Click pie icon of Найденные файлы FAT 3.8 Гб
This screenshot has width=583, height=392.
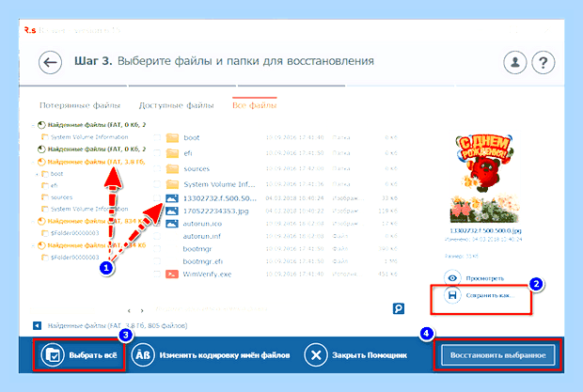tap(41, 162)
